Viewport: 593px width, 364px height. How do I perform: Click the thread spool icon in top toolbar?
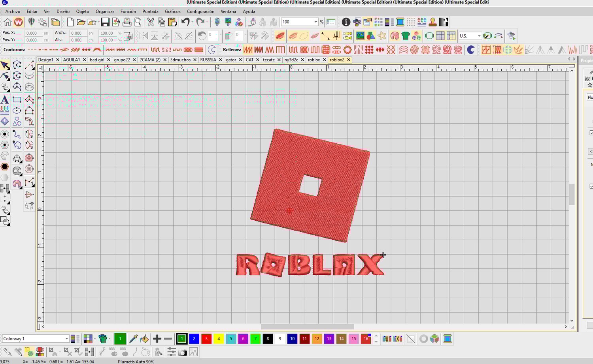point(400,22)
